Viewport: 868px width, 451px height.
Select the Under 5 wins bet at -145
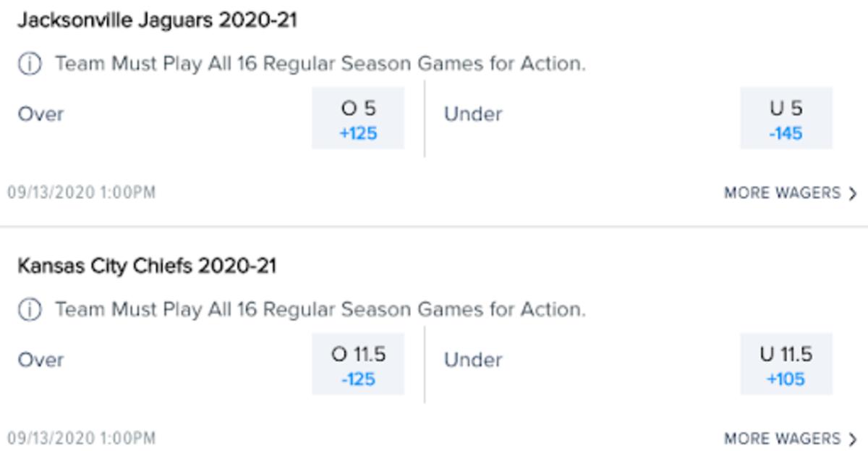click(x=786, y=116)
